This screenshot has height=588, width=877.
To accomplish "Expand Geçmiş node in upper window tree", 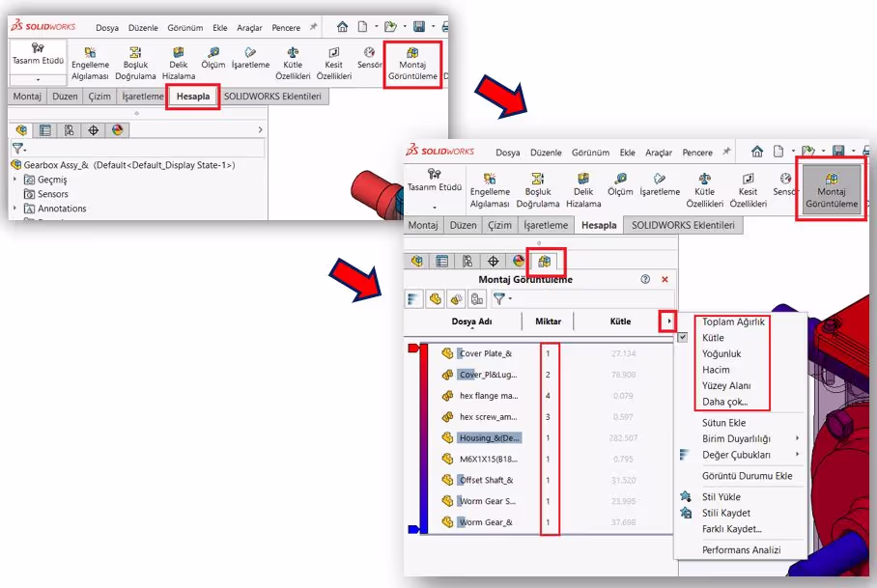I will (15, 180).
